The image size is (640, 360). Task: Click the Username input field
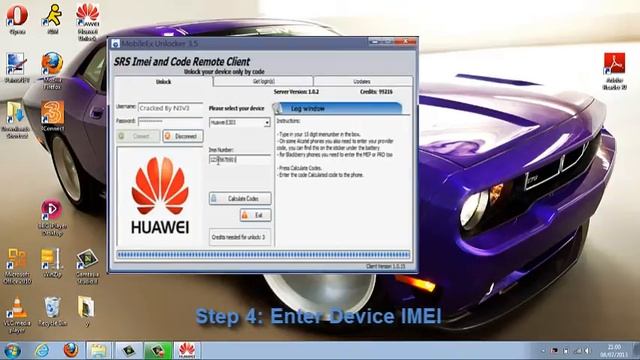(170, 108)
